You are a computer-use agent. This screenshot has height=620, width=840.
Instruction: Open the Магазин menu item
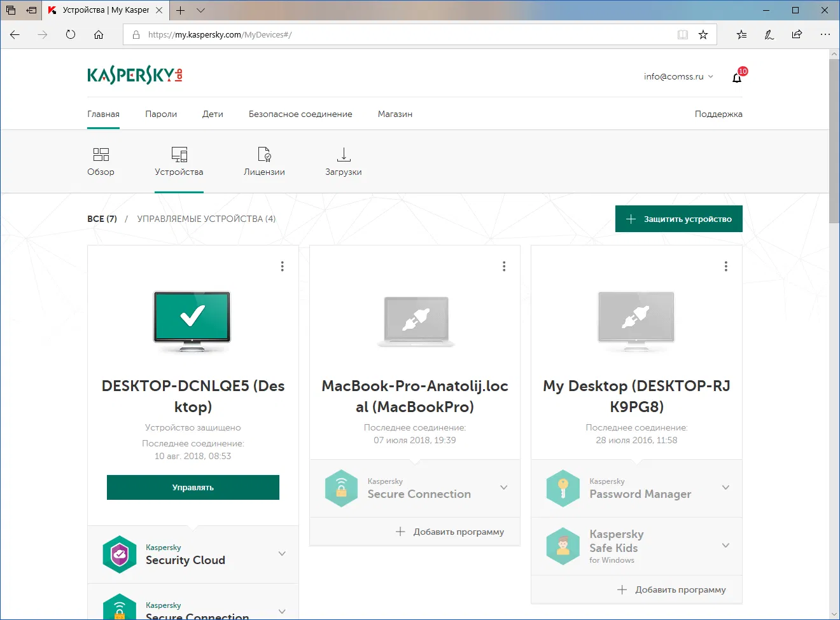(395, 114)
